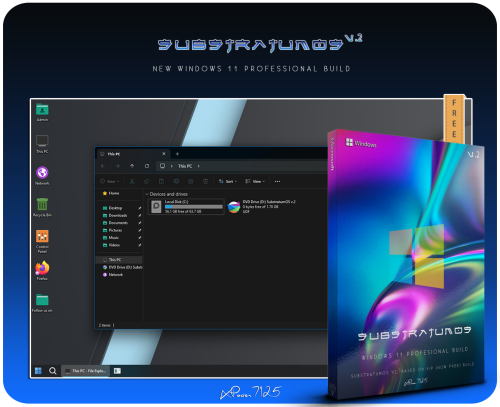Go up one folder level
Image resolution: width=500 pixels, height=407 pixels.
tap(132, 166)
